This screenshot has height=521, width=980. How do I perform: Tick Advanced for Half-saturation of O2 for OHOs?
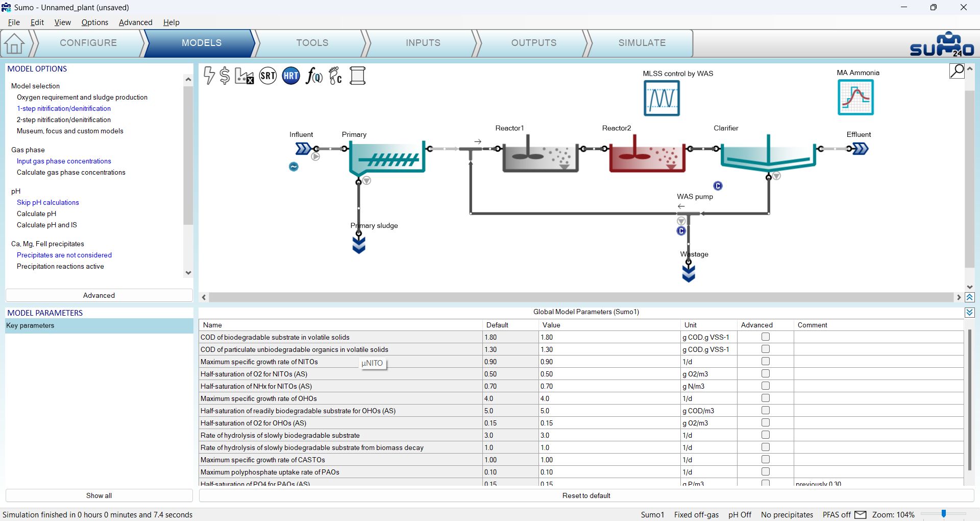tap(766, 423)
